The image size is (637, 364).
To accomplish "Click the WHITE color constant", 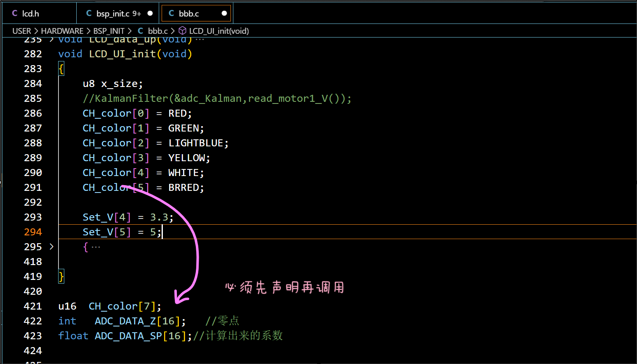I will coord(183,173).
